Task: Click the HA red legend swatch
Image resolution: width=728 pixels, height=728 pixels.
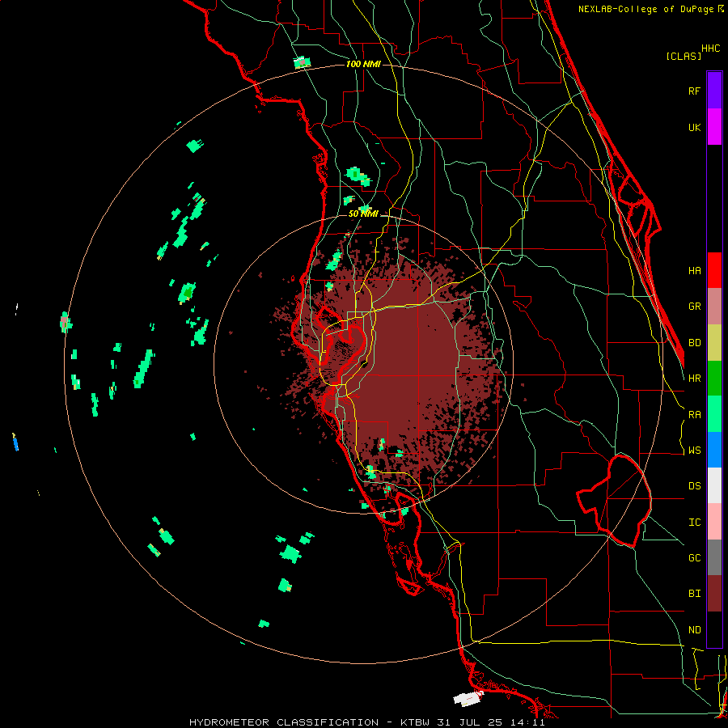Action: pyautogui.click(x=714, y=270)
